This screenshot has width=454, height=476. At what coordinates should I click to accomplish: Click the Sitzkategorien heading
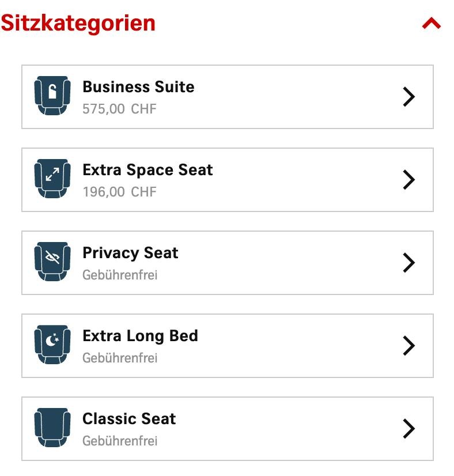[x=78, y=23]
